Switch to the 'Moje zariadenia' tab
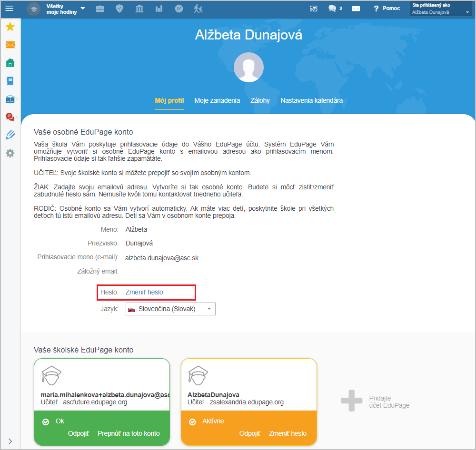This screenshot has width=476, height=450. coord(217,100)
